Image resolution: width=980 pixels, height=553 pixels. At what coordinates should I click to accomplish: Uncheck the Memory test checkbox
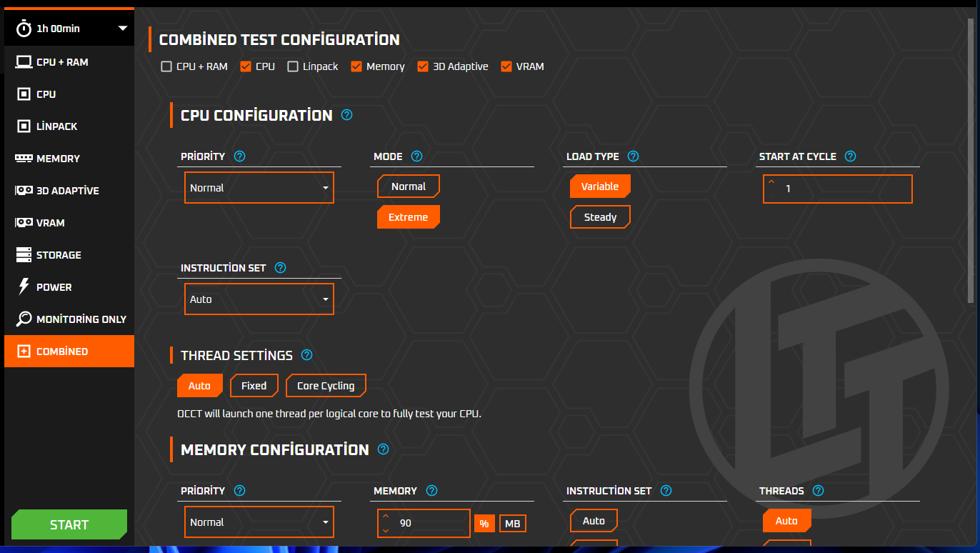tap(356, 66)
